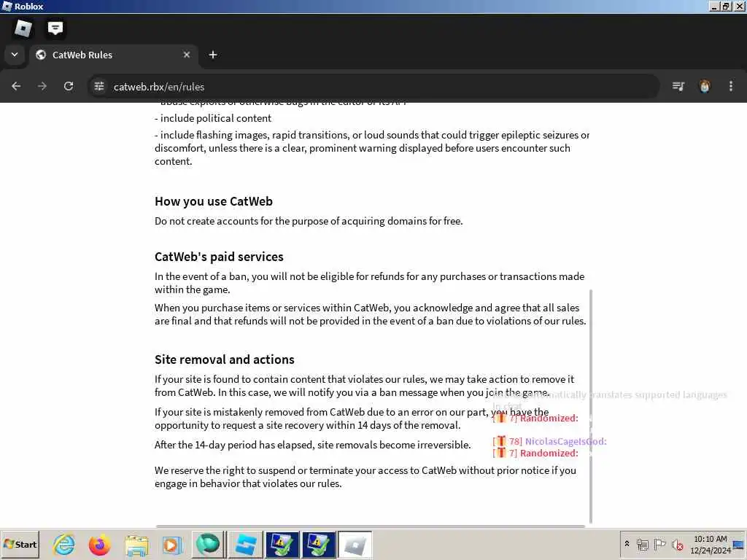The width and height of the screenshot is (747, 560).
Task: Go forward to the next page
Action: pyautogui.click(x=42, y=86)
